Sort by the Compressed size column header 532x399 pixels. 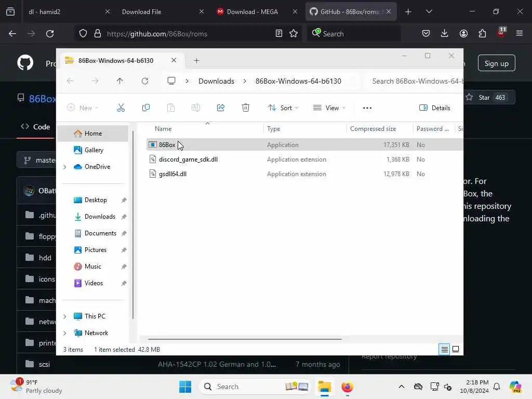pos(373,129)
